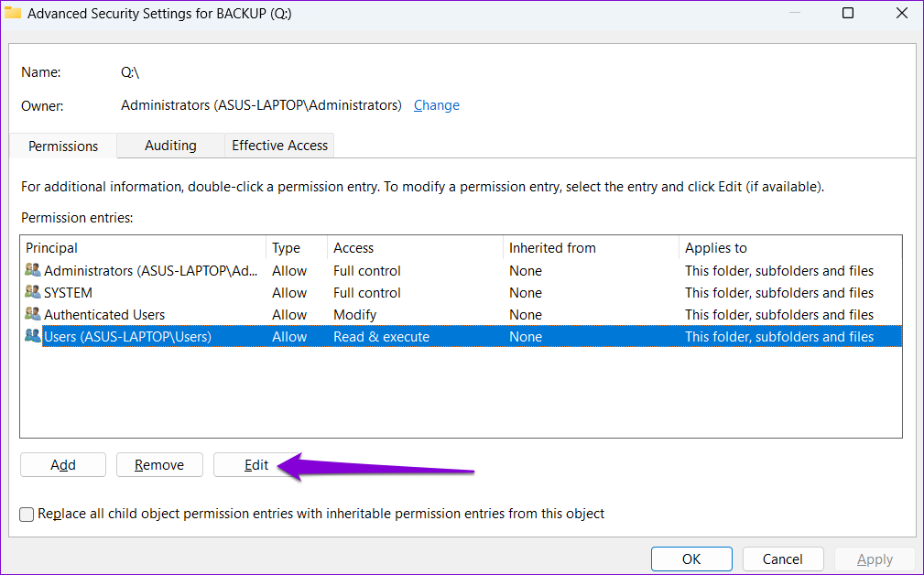Sort by the Type column header

point(297,248)
